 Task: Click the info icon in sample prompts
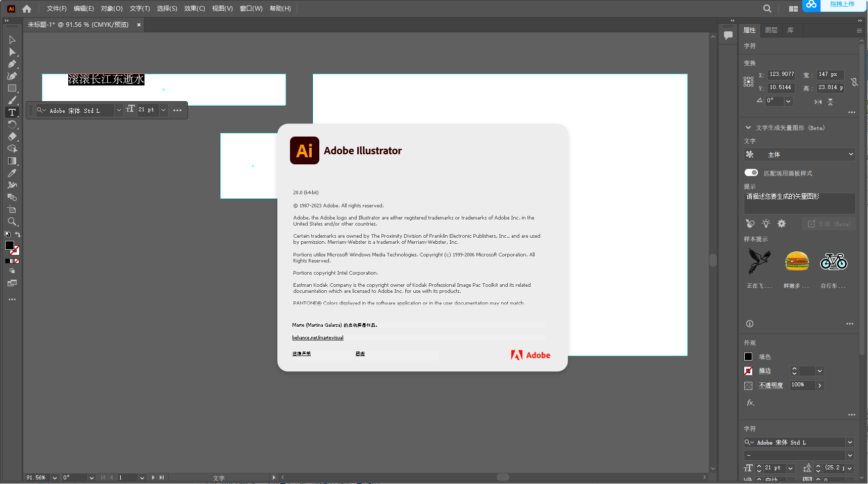click(750, 324)
